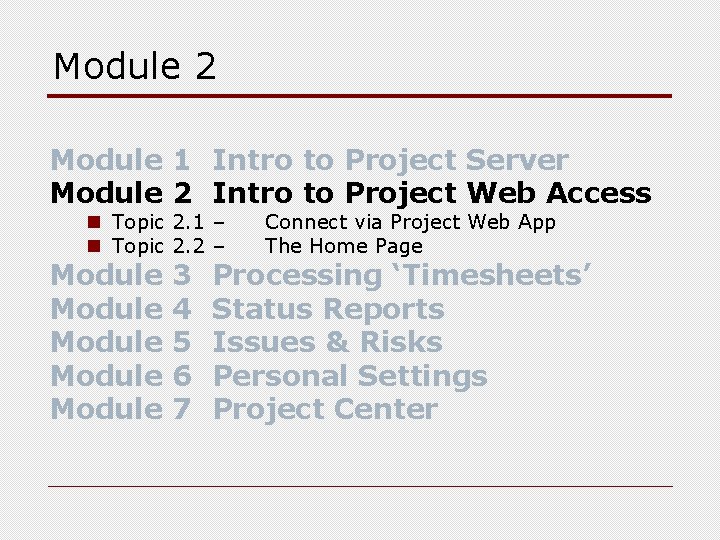The width and height of the screenshot is (720, 540).
Task: Click the 'Module 5' label
Action: [x=120, y=342]
